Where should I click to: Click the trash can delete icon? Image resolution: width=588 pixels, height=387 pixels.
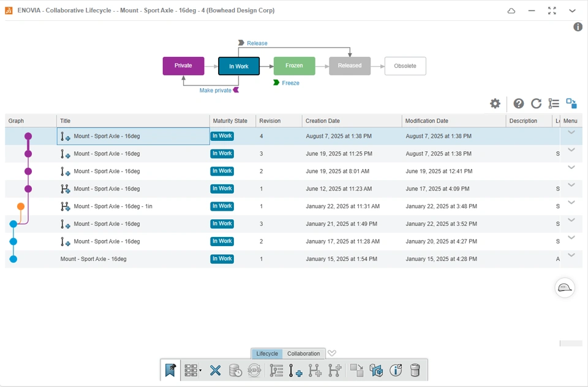(415, 370)
